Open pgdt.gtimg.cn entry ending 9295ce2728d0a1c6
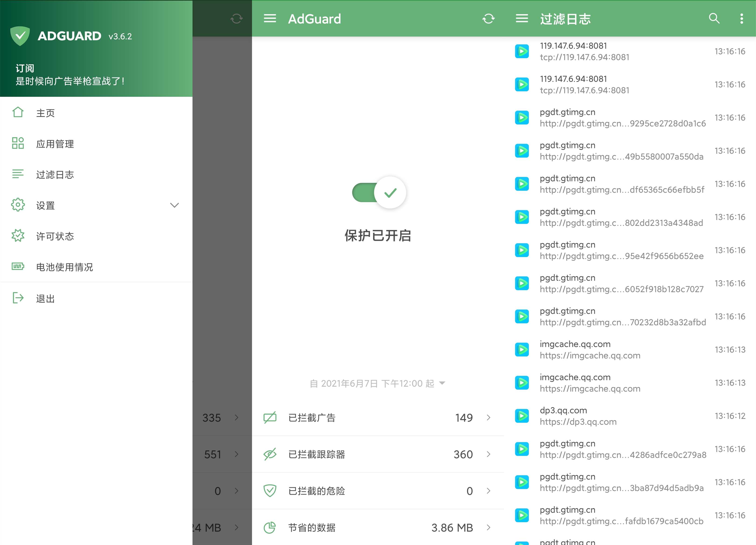Image resolution: width=756 pixels, height=545 pixels. (x=630, y=117)
